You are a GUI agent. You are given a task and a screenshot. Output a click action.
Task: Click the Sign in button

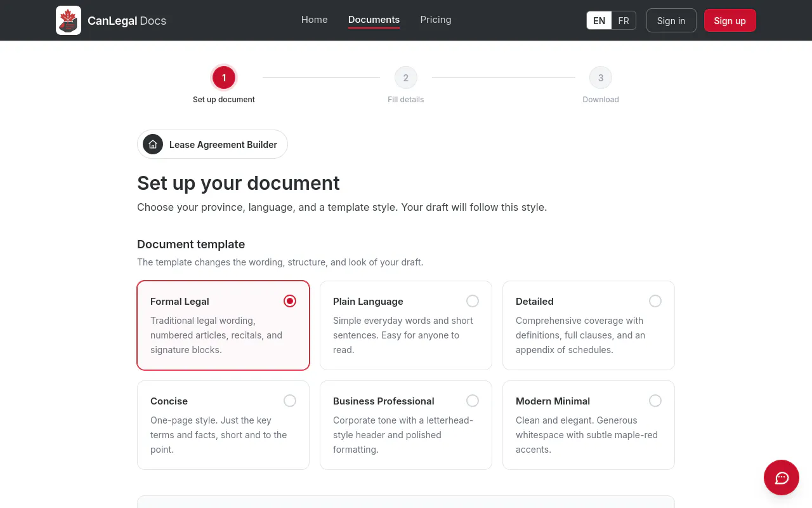coord(671,20)
